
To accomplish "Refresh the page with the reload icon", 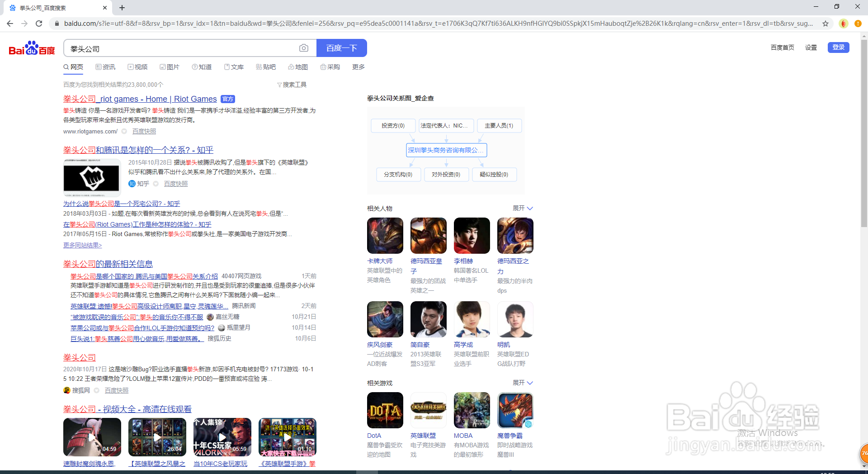I will 39,24.
